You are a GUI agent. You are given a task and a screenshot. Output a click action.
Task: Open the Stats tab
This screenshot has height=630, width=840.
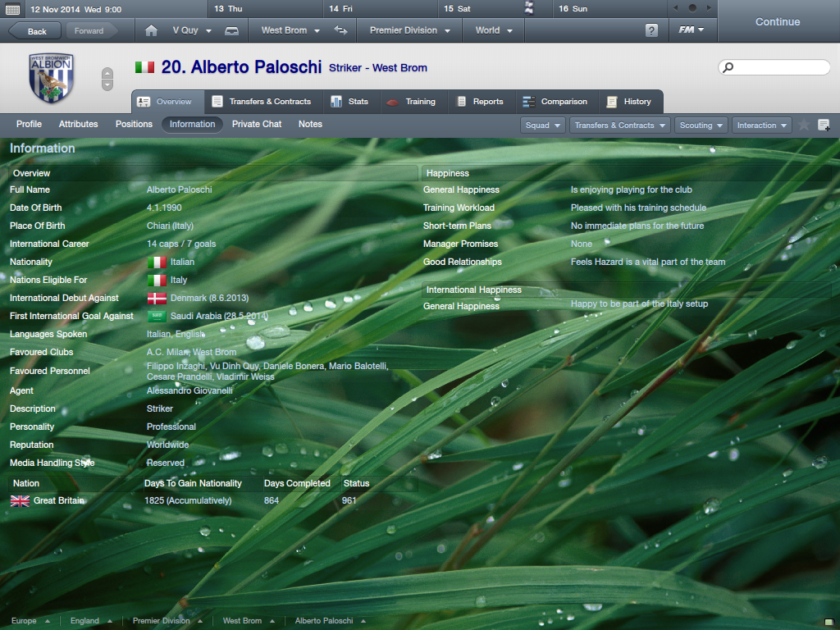point(351,101)
